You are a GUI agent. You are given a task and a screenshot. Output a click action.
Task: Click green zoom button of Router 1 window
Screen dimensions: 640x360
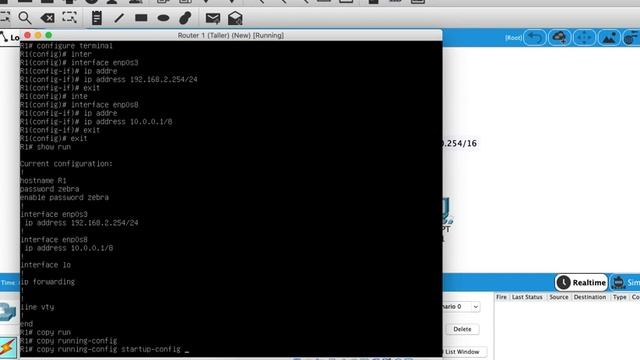[x=49, y=36]
